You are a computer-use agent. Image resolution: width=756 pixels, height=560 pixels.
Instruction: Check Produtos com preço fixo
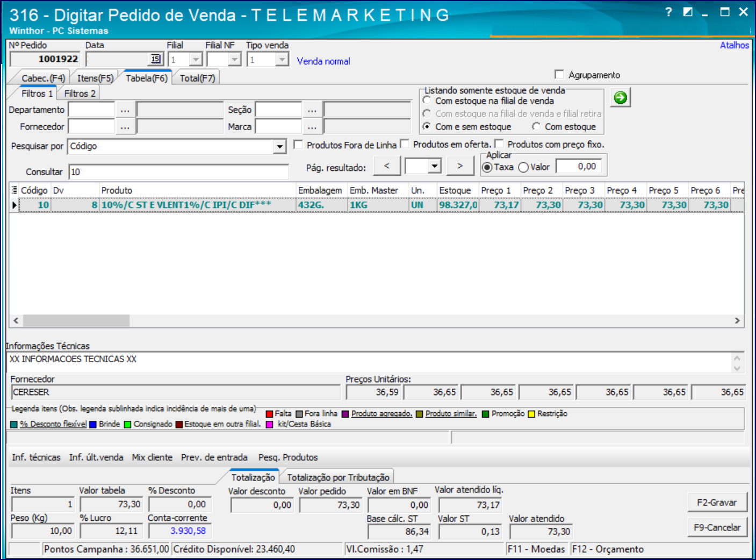499,144
